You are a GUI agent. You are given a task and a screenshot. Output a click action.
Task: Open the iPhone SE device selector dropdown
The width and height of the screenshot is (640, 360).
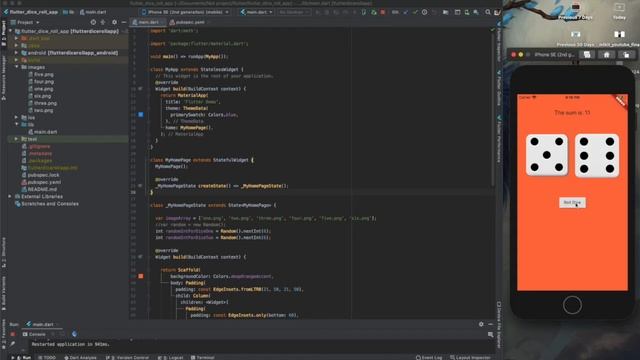(x=185, y=12)
